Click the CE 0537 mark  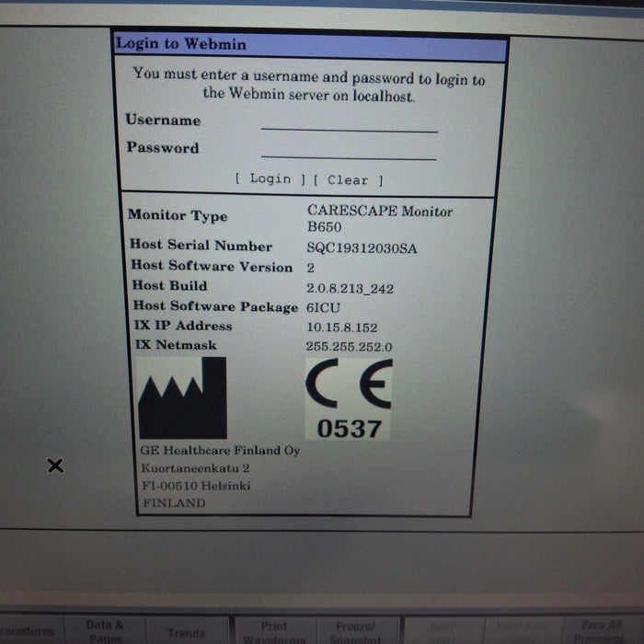point(349,398)
